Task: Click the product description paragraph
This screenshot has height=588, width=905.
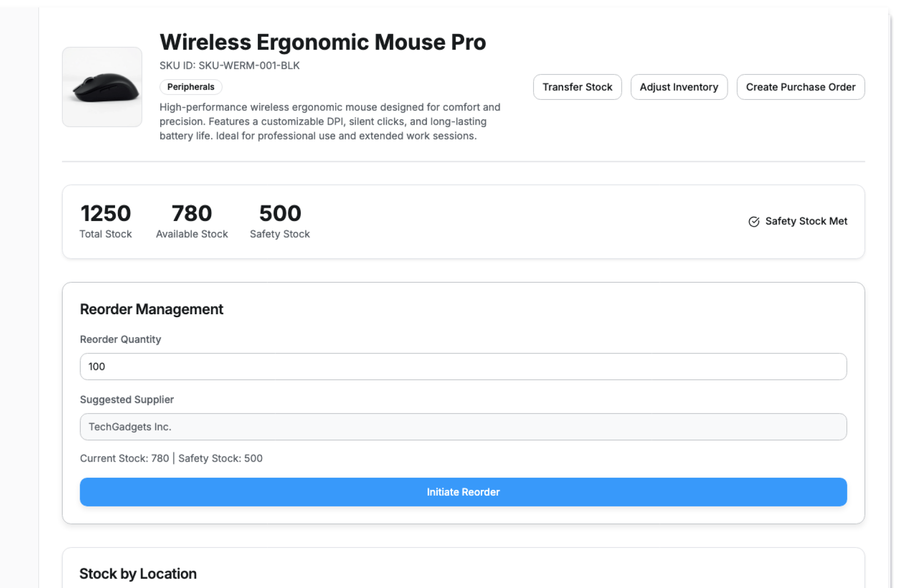Action: (329, 122)
